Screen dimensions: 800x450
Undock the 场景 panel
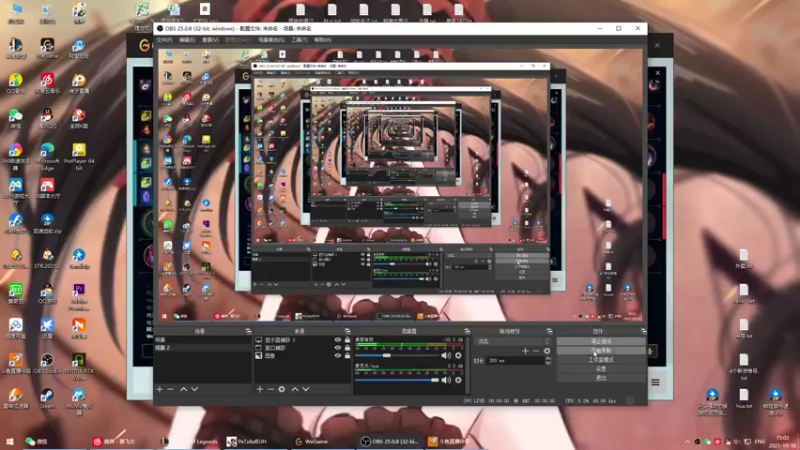[248, 331]
